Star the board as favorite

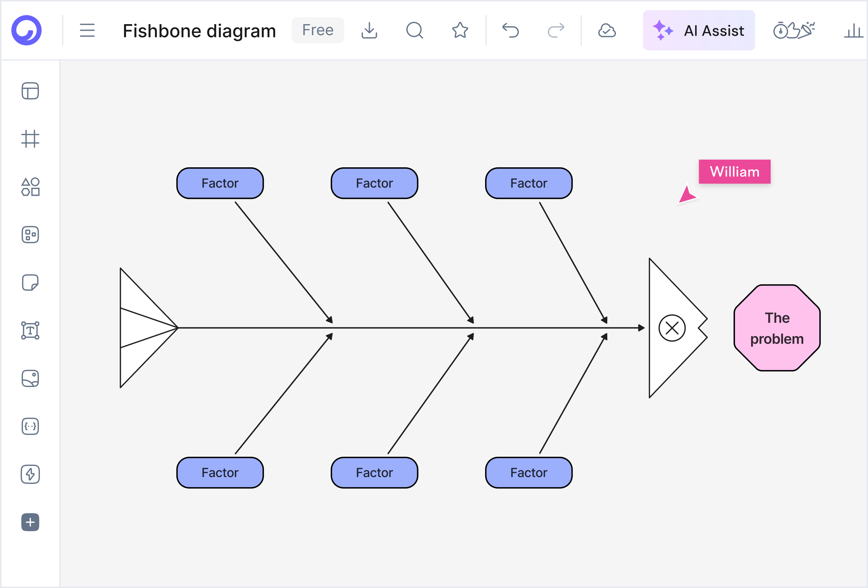coord(460,30)
